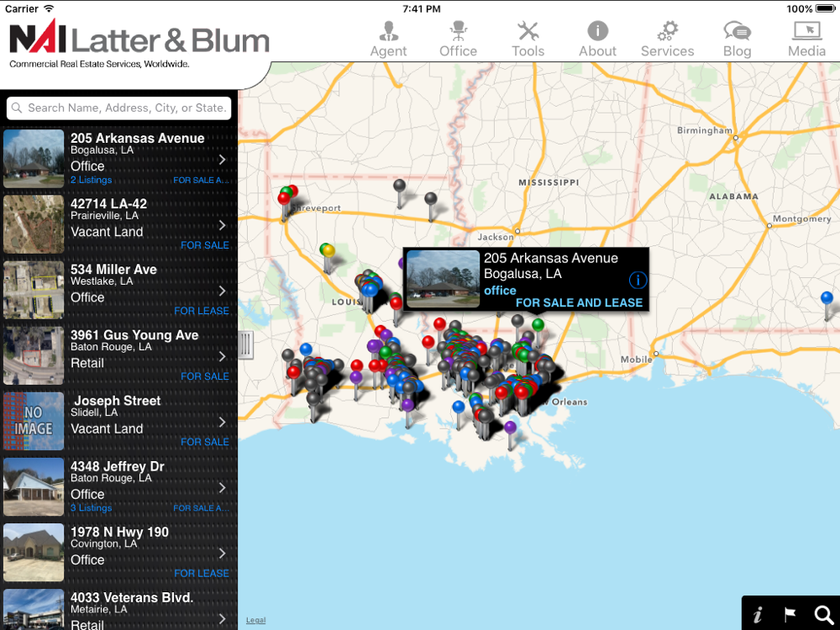Image resolution: width=840 pixels, height=630 pixels.
Task: Tap the info button in map callout
Action: click(x=638, y=280)
